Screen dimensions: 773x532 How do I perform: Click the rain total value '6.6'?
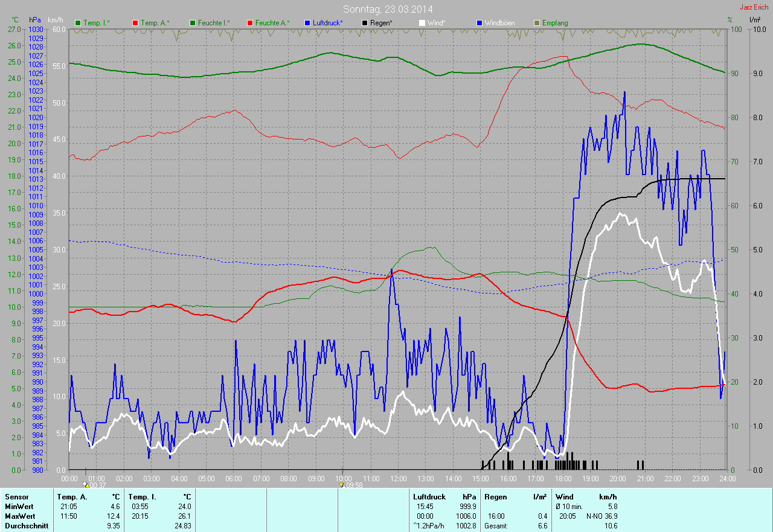click(x=542, y=526)
